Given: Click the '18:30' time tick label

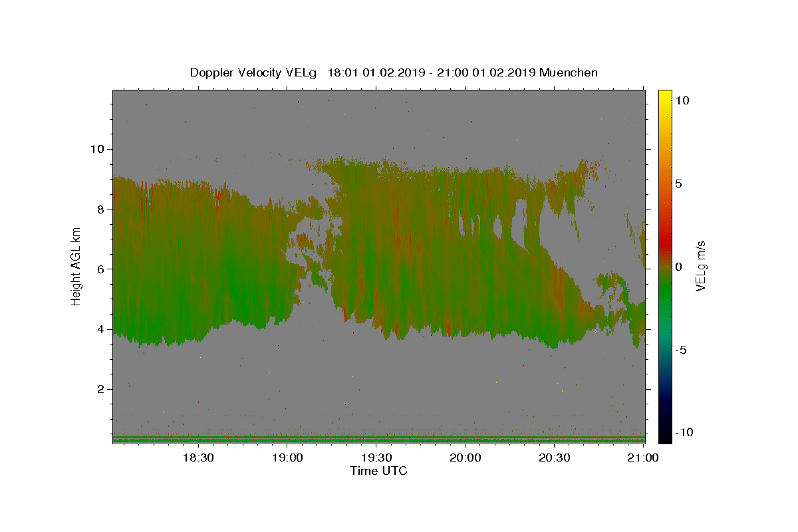Looking at the screenshot, I should click(198, 458).
